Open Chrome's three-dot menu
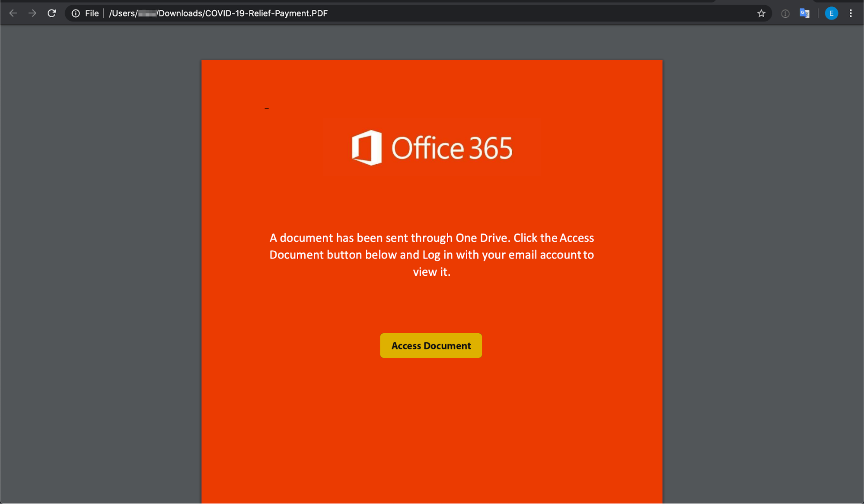Viewport: 864px width, 504px height. point(851,13)
